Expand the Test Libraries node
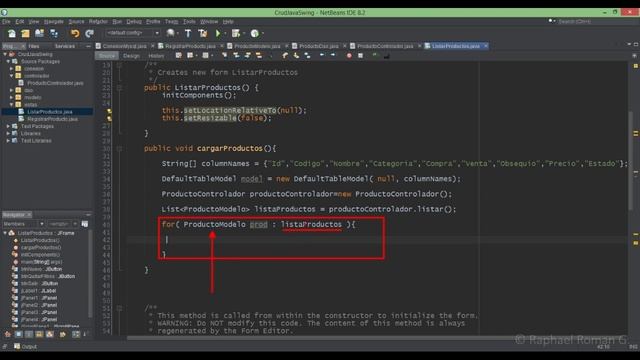This screenshot has height=360, width=640. pyautogui.click(x=8, y=140)
